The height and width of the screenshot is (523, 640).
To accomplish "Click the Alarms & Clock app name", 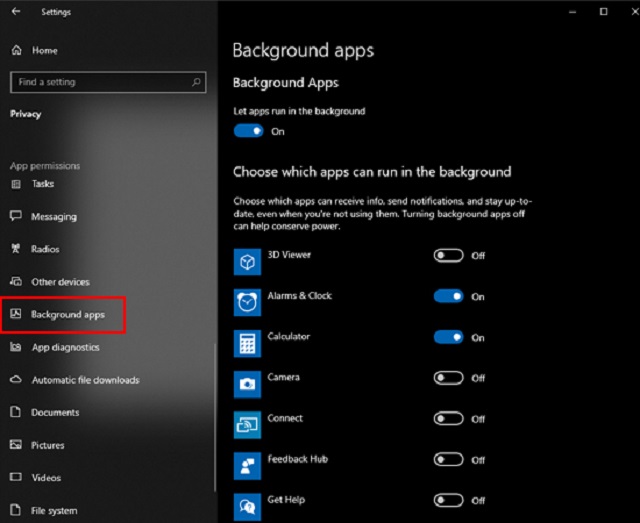I will point(300,296).
